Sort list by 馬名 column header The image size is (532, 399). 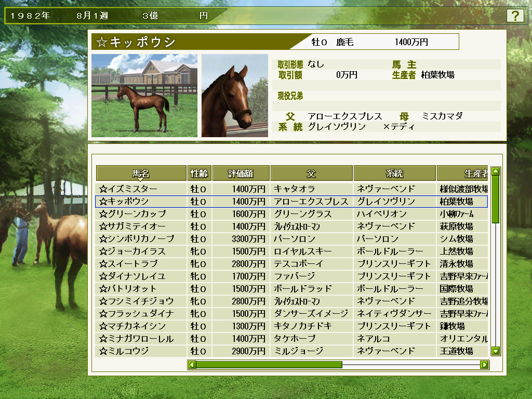(x=141, y=174)
